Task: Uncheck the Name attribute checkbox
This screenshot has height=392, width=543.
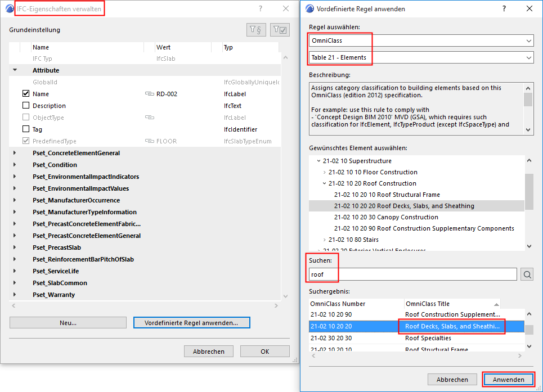Action: 26,93
